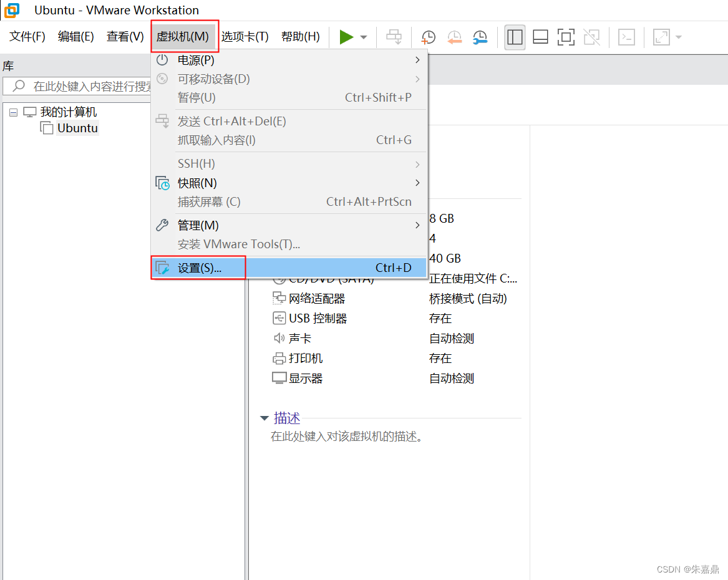
Task: Click the VMware Workstation title bar icon
Action: (x=12, y=10)
